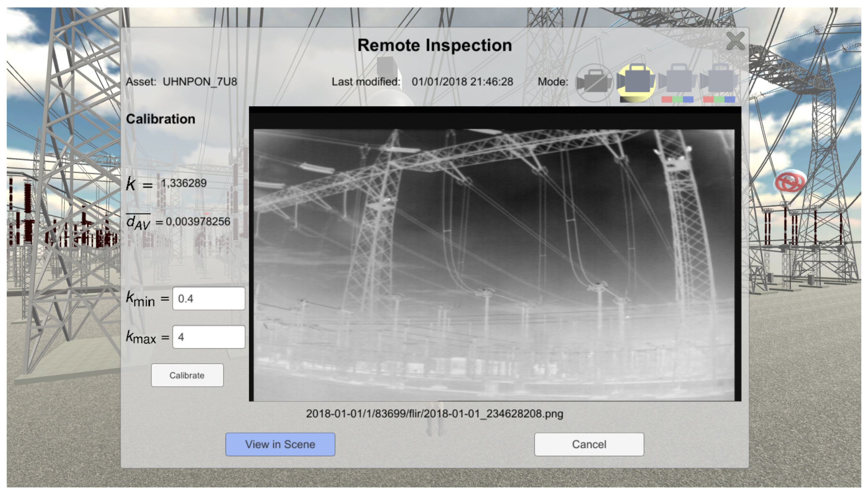Click the asset name UHNPON_7U8
The height and width of the screenshot is (494, 868).
tap(200, 82)
